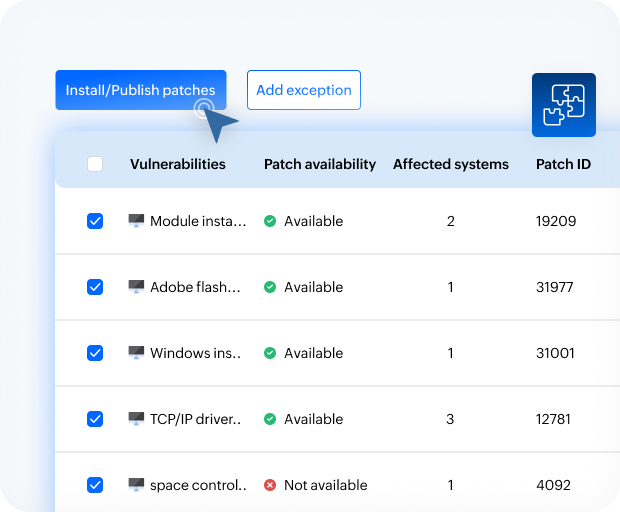Click the Not available status text
Screen dimensions: 620x512
pos(326,485)
